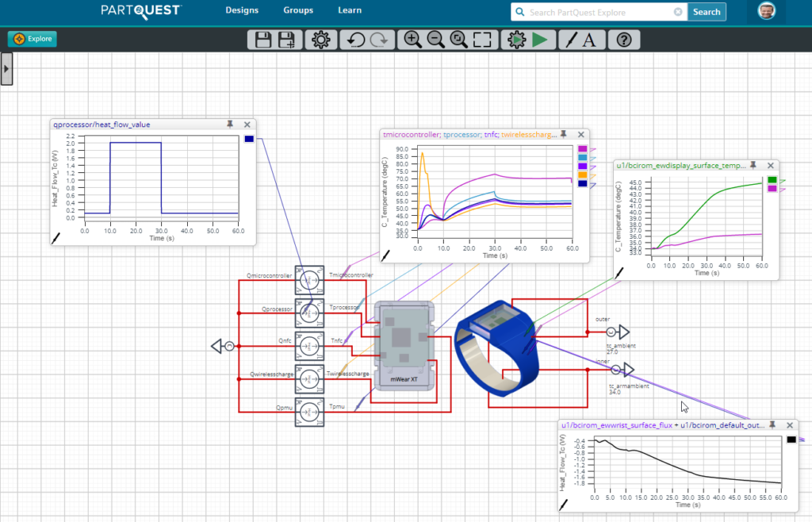Viewport: 812px width, 522px height.
Task: Undo the last action
Action: click(x=355, y=39)
